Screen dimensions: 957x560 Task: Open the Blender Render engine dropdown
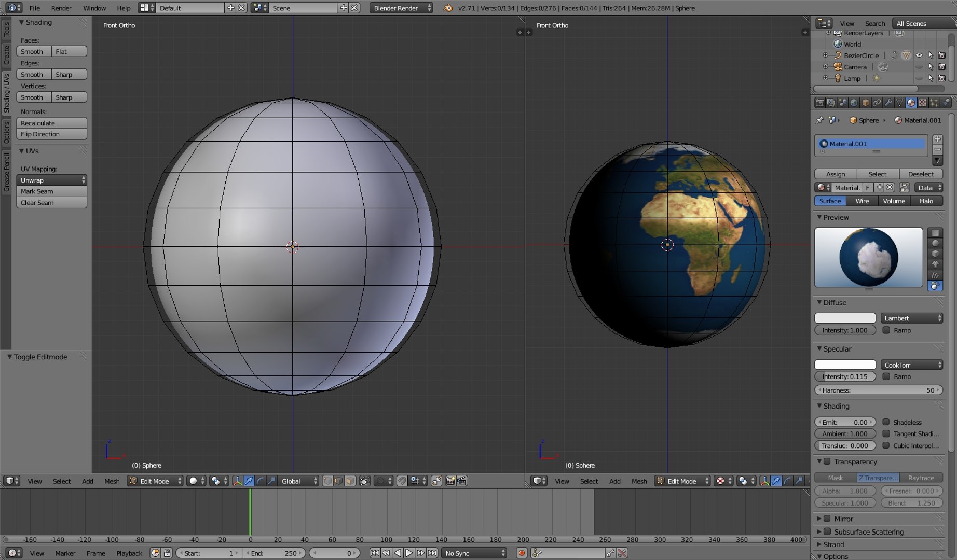click(401, 8)
